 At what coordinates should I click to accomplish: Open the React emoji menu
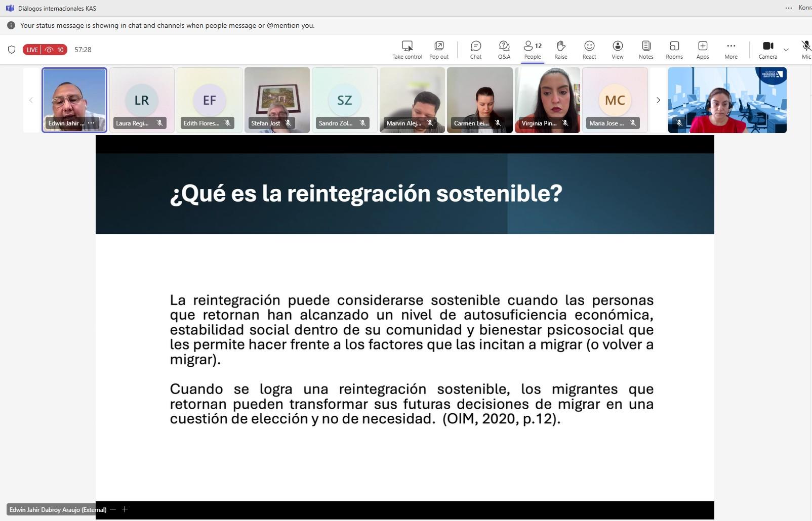589,47
